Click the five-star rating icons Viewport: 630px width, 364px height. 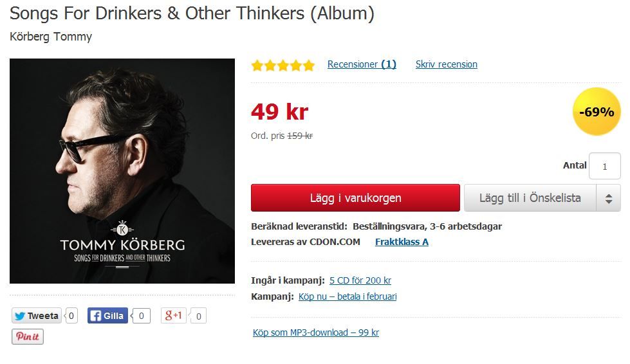[x=283, y=64]
